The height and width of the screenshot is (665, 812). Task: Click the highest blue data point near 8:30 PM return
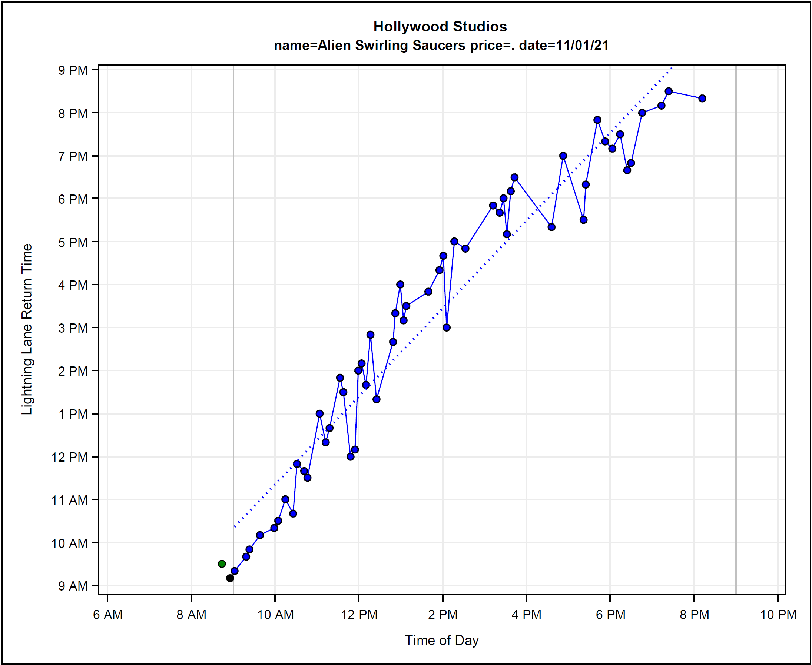point(669,91)
